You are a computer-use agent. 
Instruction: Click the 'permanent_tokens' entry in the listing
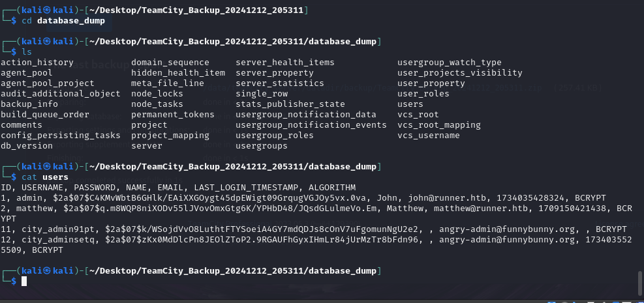173,115
